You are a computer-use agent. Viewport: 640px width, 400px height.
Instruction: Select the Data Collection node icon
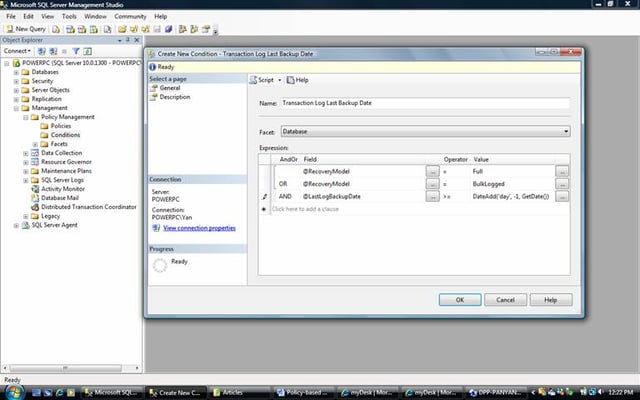click(35, 153)
